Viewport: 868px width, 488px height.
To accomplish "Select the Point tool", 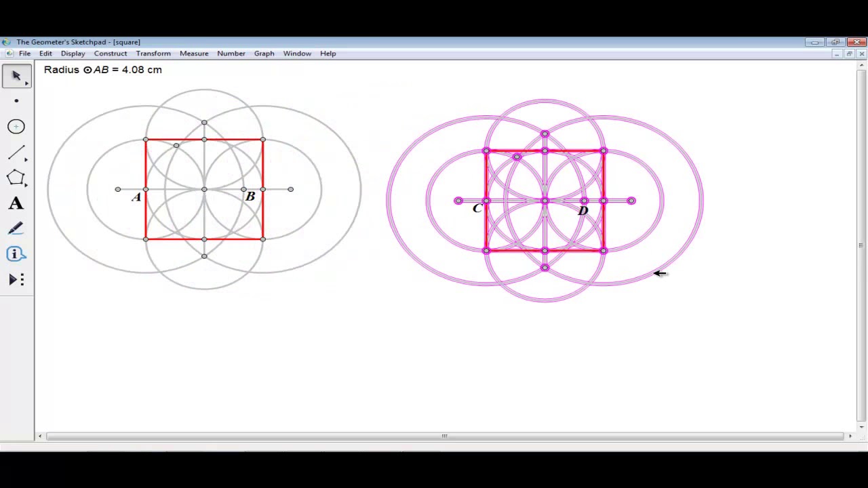I will coord(17,101).
